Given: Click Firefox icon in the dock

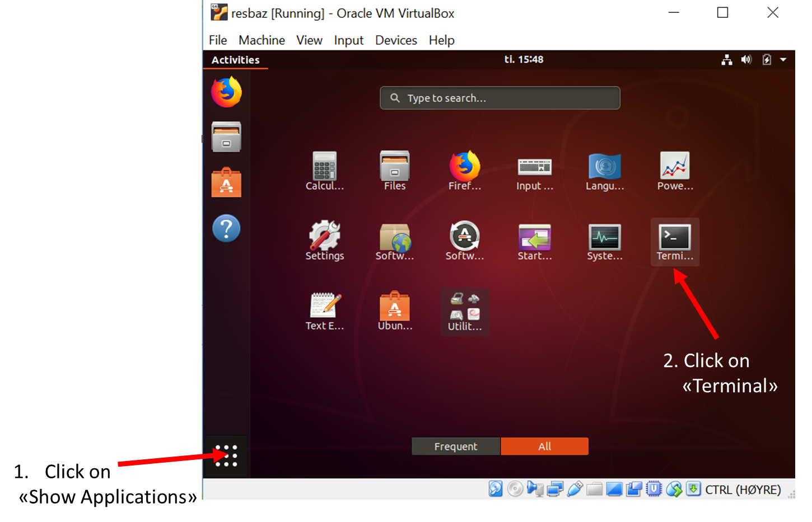Looking at the screenshot, I should pos(226,92).
